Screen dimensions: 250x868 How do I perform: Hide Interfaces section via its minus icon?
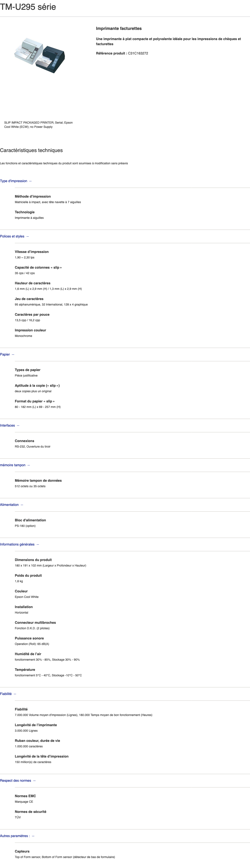pos(18,426)
